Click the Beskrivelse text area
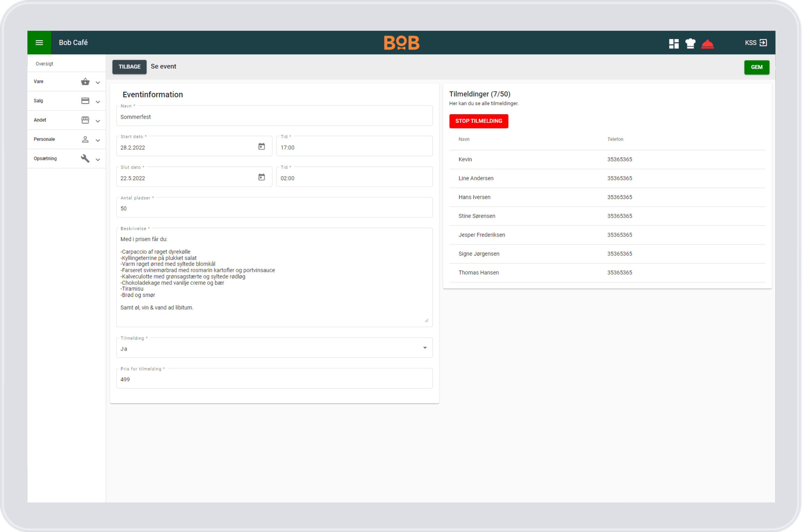Viewport: 803px width, 532px height. click(274, 278)
